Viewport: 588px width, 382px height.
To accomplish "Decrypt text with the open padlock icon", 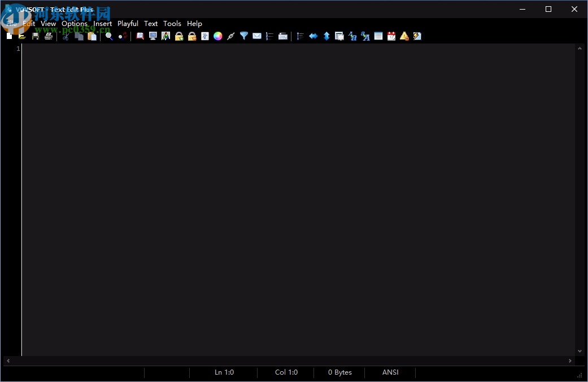I will (191, 36).
